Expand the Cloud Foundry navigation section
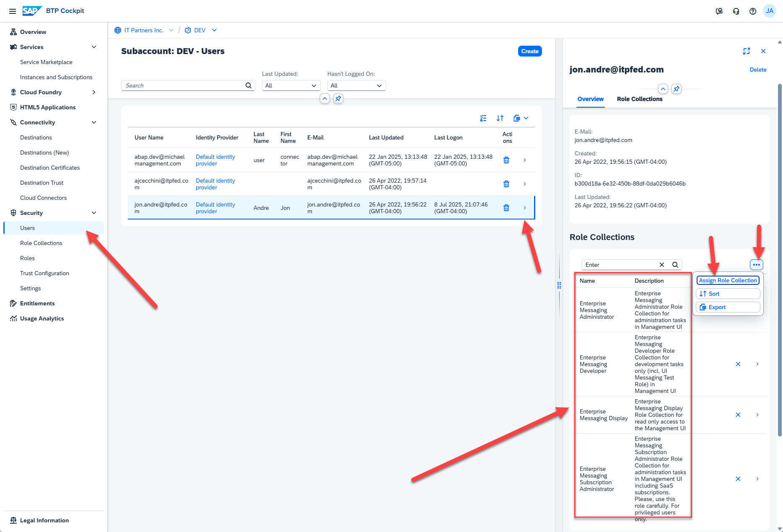This screenshot has width=783, height=532. [93, 92]
